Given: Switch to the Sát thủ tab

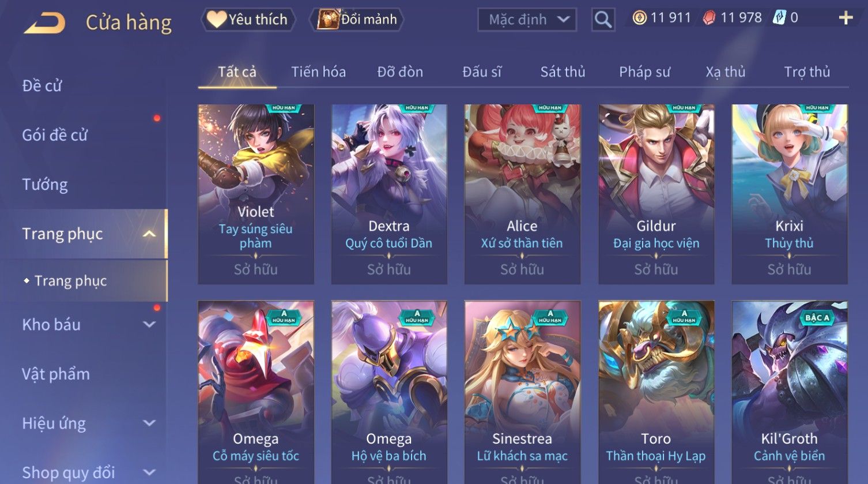Looking at the screenshot, I should click(563, 72).
